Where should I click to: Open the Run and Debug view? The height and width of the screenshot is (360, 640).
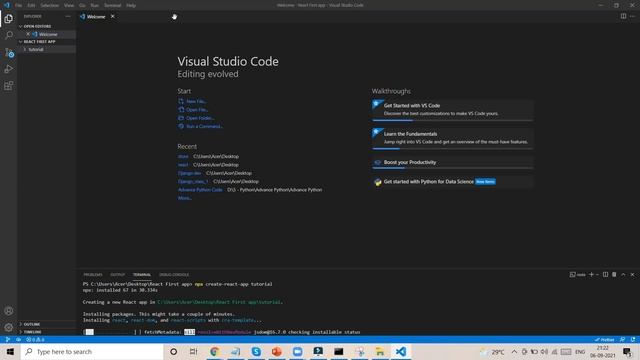[9, 69]
